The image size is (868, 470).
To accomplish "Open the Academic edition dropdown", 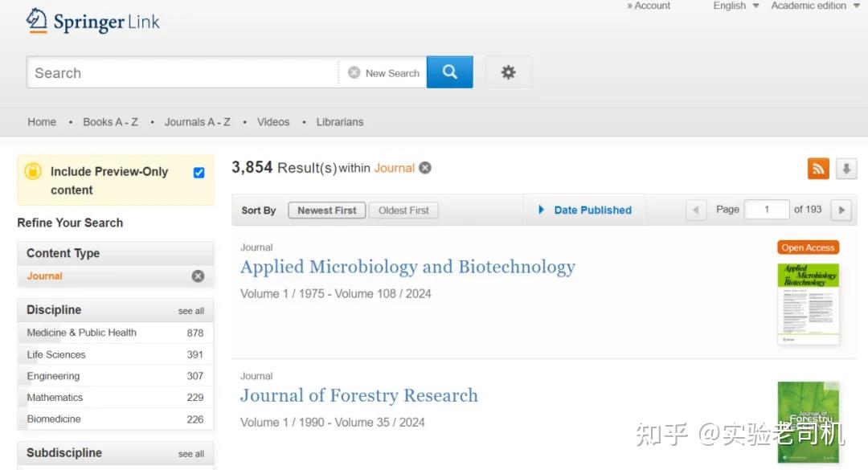I will (814, 6).
